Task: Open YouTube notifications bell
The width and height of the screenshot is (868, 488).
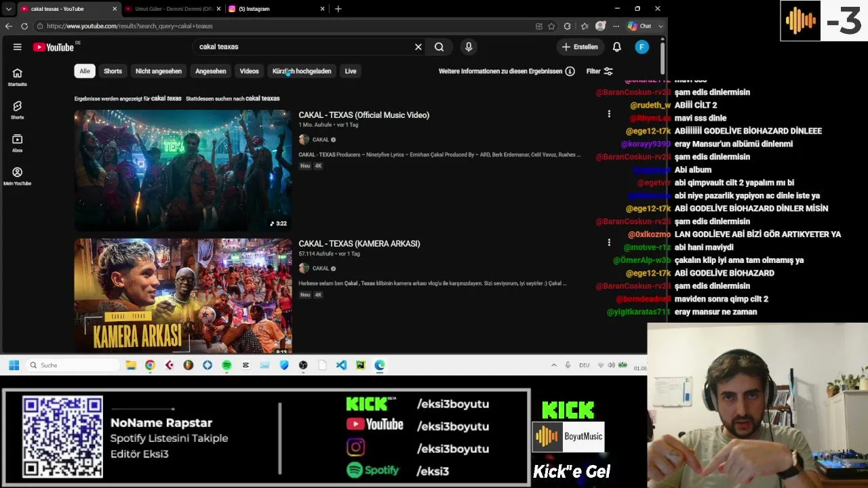Action: click(617, 47)
